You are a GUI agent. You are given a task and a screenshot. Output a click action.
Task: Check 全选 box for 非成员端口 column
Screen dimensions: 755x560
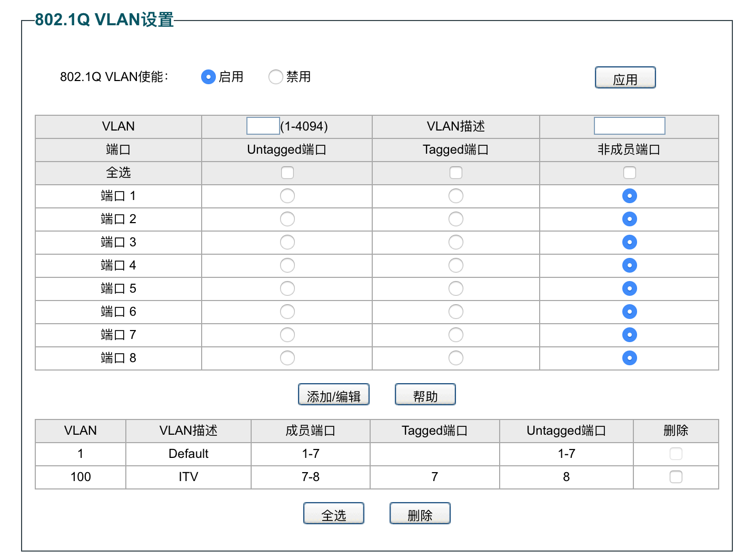[x=629, y=173]
